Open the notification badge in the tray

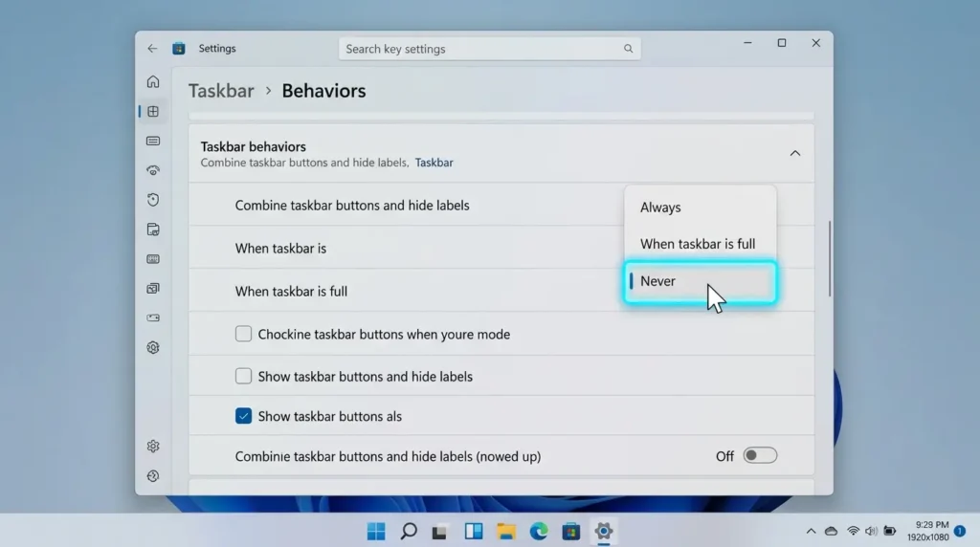(960, 532)
